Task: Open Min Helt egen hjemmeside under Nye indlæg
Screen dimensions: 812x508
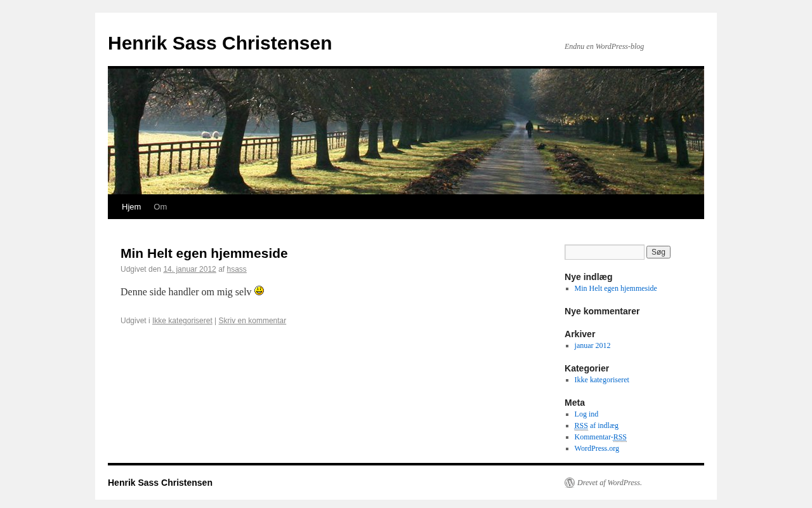Action: point(616,288)
